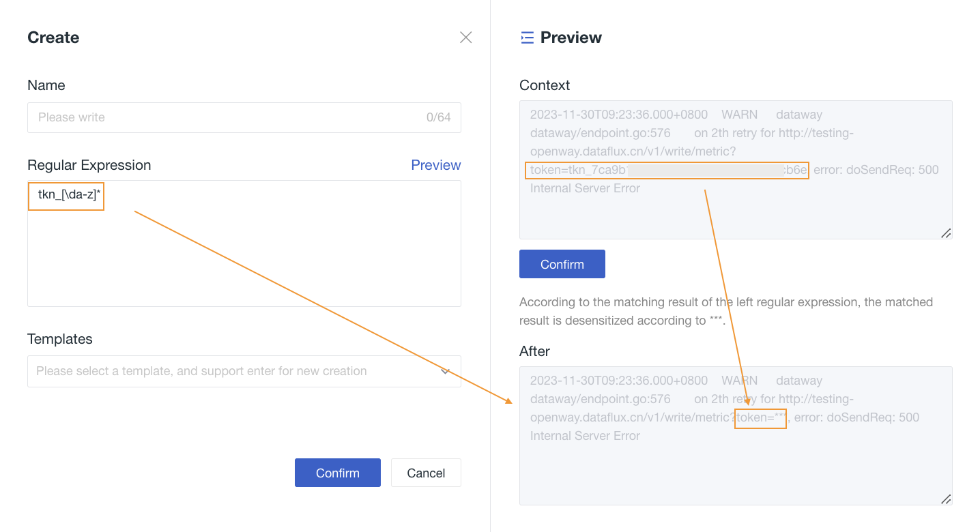The height and width of the screenshot is (532, 980).
Task: Open the Preview link above the regex box
Action: tap(435, 165)
